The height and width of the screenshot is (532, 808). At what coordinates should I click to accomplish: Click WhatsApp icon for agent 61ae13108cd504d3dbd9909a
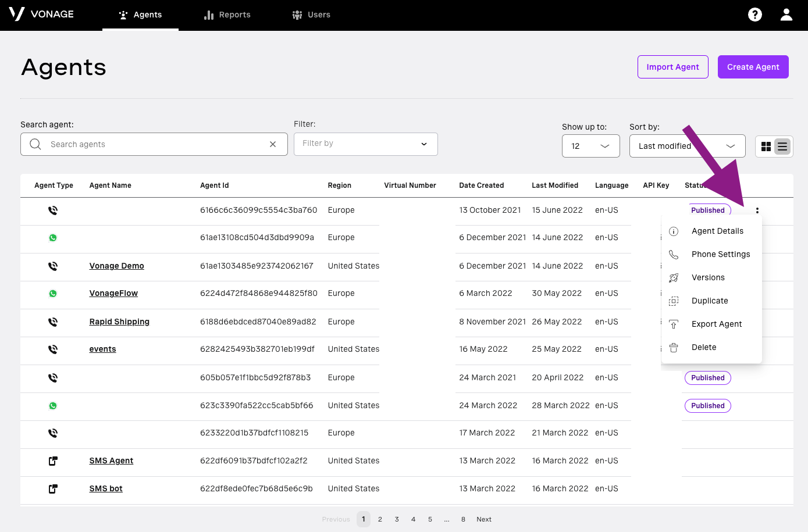coord(53,238)
